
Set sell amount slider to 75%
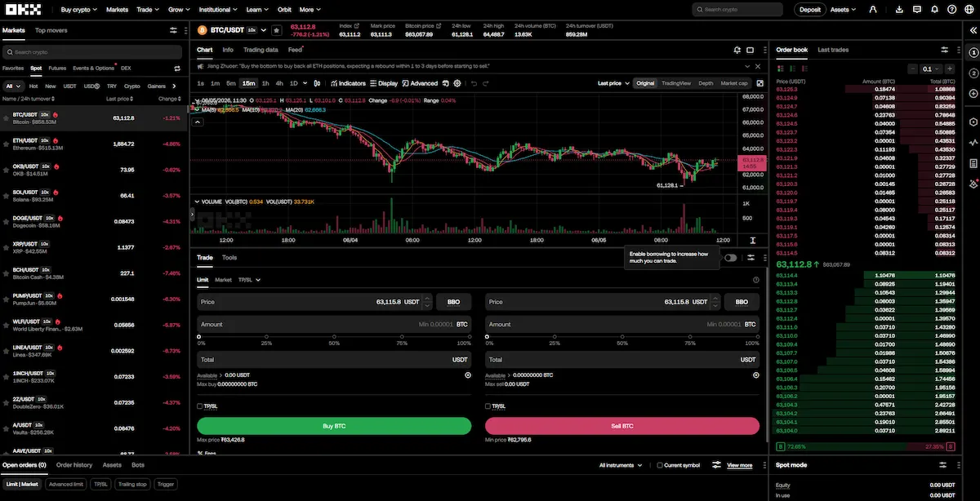[690, 336]
